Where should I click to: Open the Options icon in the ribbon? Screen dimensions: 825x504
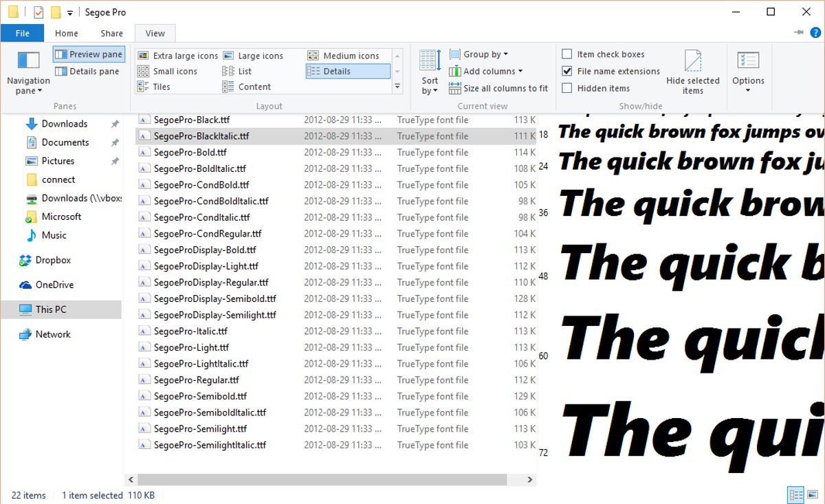click(748, 62)
